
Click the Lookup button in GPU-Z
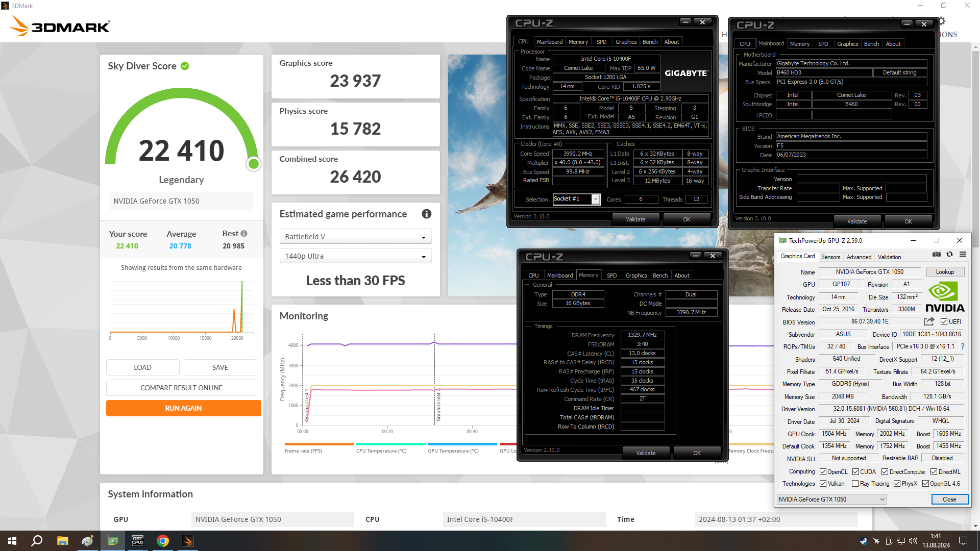[944, 272]
